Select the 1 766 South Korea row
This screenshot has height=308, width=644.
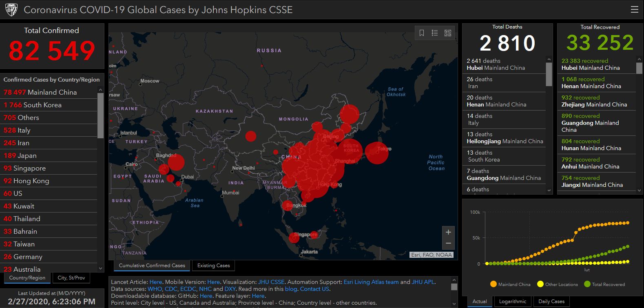coord(49,105)
